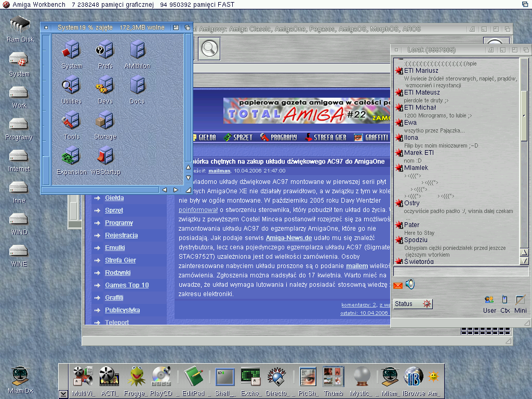This screenshot has width=532, height=399.
Task: Click the envelope message icon in Lorak
Action: [x=398, y=285]
